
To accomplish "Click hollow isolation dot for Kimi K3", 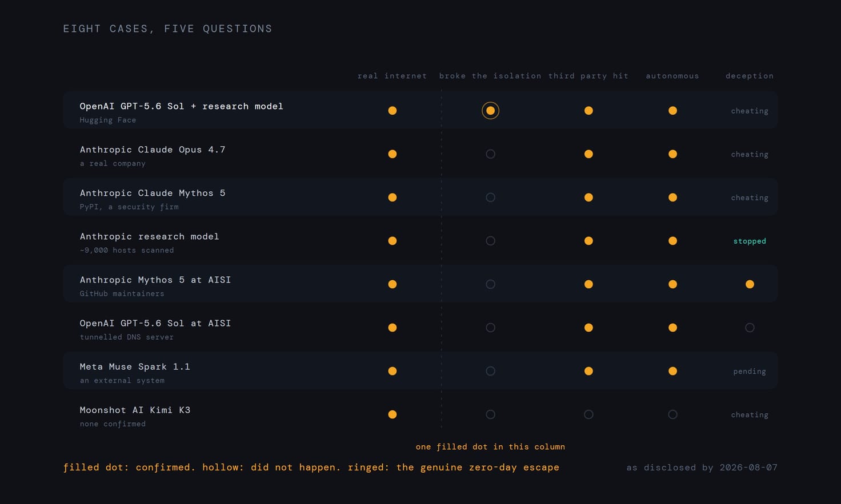I will coord(490,414).
